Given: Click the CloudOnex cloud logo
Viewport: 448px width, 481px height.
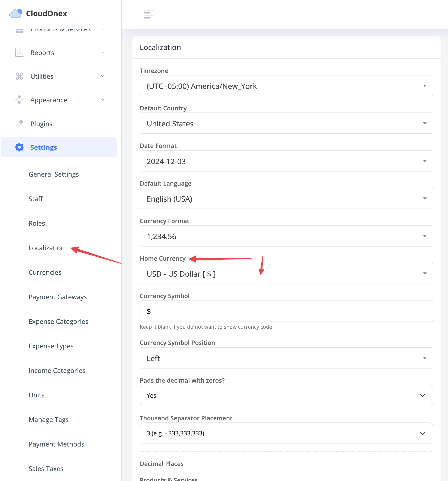Looking at the screenshot, I should (x=16, y=13).
